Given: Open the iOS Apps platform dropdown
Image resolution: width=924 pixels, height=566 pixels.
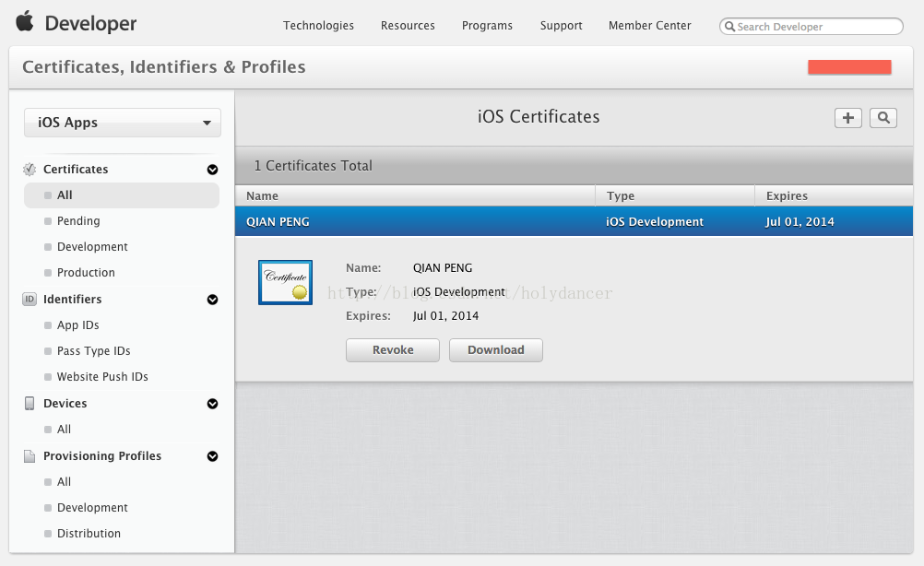Looking at the screenshot, I should [x=123, y=123].
